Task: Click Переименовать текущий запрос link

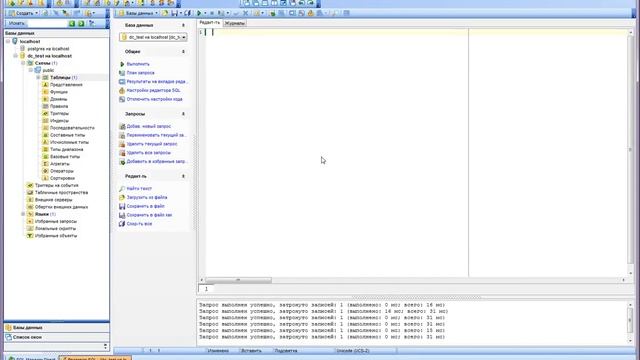Action: [156, 135]
